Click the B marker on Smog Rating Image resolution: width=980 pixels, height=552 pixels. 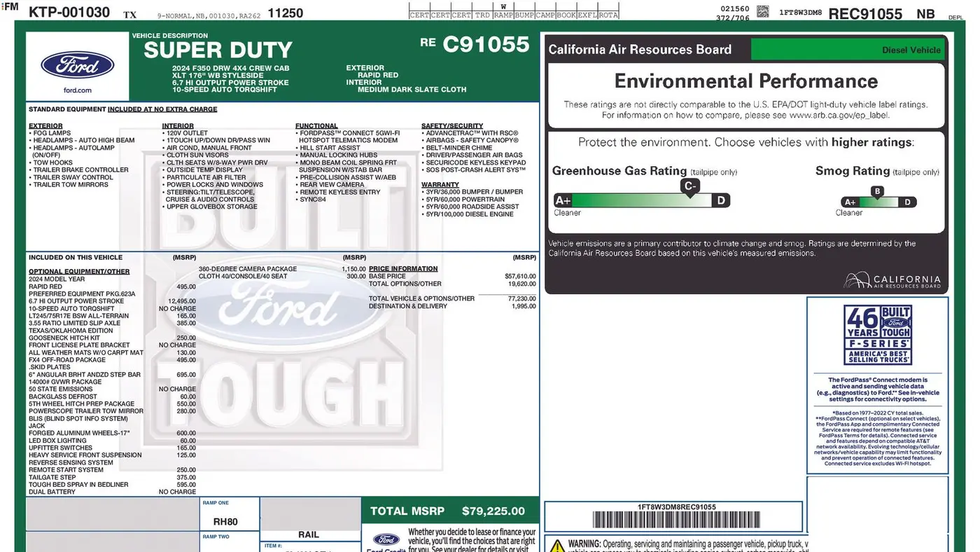pos(877,191)
